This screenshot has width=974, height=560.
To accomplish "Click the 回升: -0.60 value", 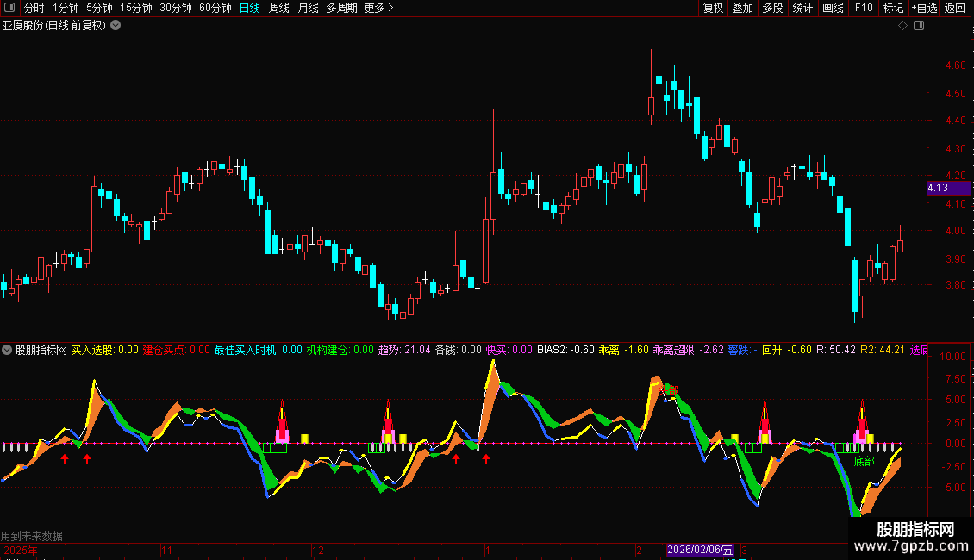I will click(x=787, y=350).
